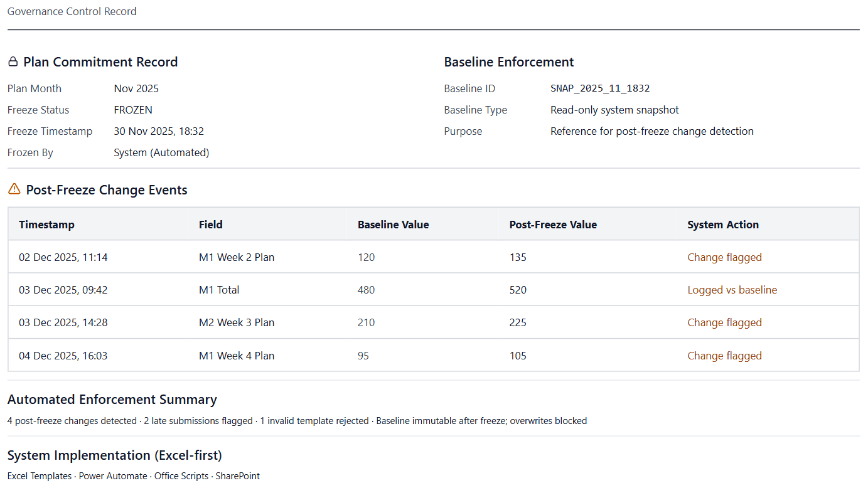
Task: Select the FROZEN freeze status indicator
Action: coord(132,110)
